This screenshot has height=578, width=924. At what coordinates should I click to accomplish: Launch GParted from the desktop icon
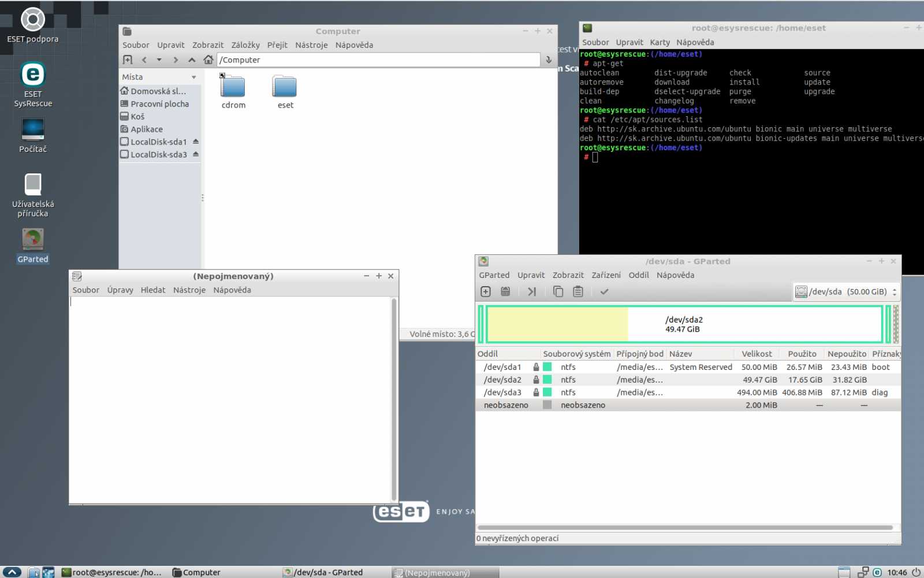(33, 246)
